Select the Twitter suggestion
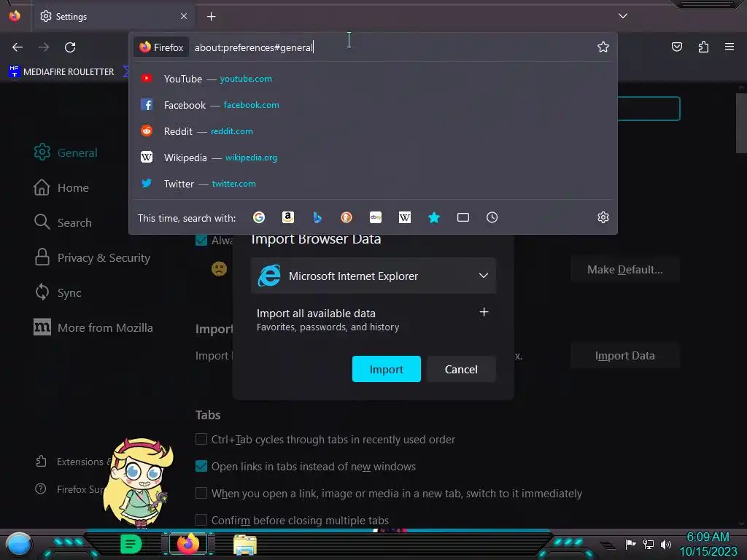 click(373, 183)
